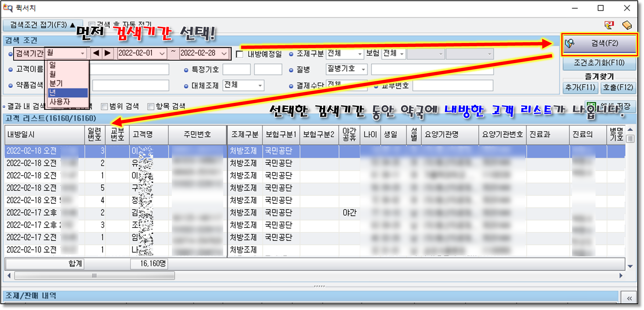Open the start date 2022-02-01 dropdown
The height and width of the screenshot is (310, 644).
(x=162, y=54)
